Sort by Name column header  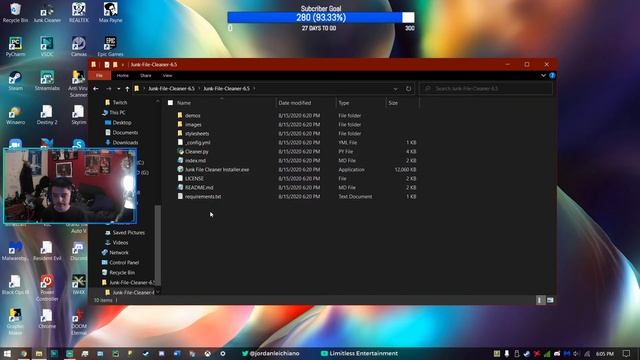pyautogui.click(x=184, y=103)
